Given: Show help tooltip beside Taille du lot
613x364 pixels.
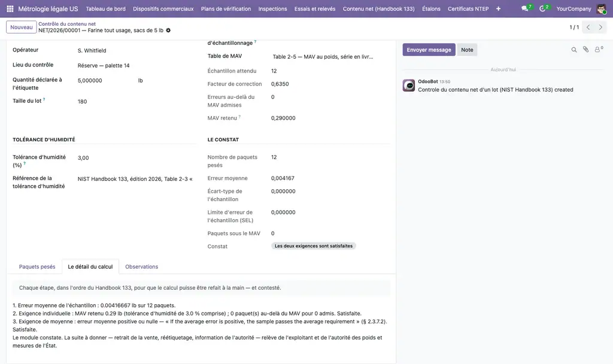Looking at the screenshot, I should 44,99.
